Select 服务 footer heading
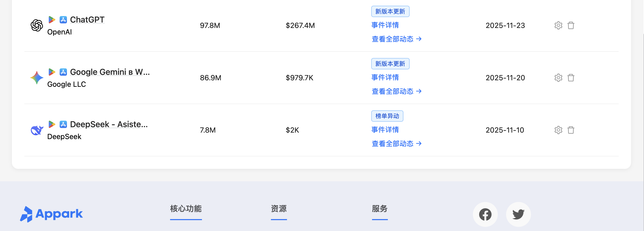 [x=380, y=209]
